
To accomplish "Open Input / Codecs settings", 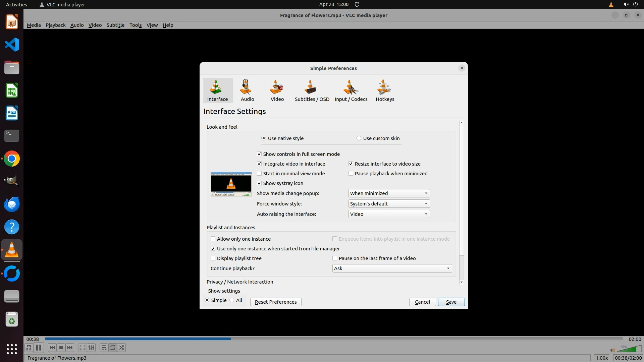I will pos(351,90).
